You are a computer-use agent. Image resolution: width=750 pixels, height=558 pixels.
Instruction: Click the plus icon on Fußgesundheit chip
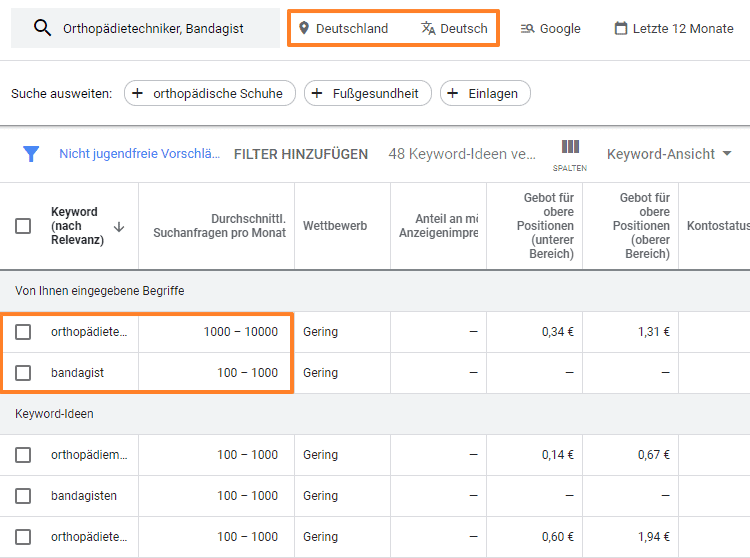[317, 93]
